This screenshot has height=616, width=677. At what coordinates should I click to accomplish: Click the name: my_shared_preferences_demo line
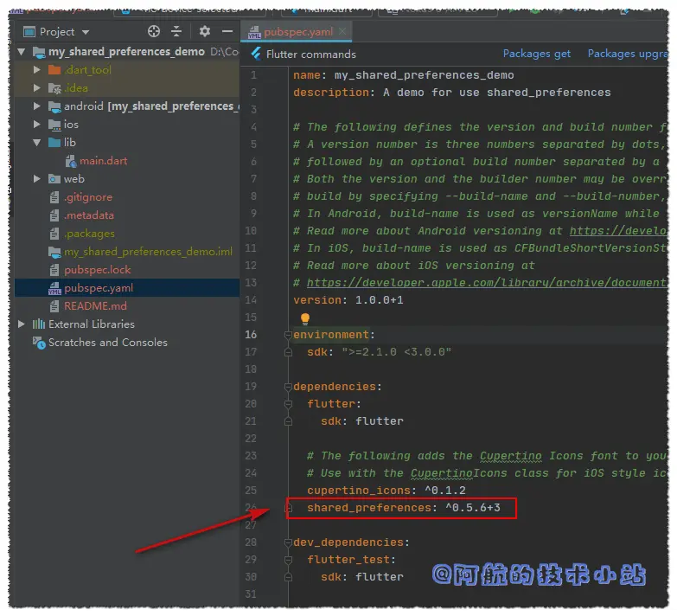403,75
